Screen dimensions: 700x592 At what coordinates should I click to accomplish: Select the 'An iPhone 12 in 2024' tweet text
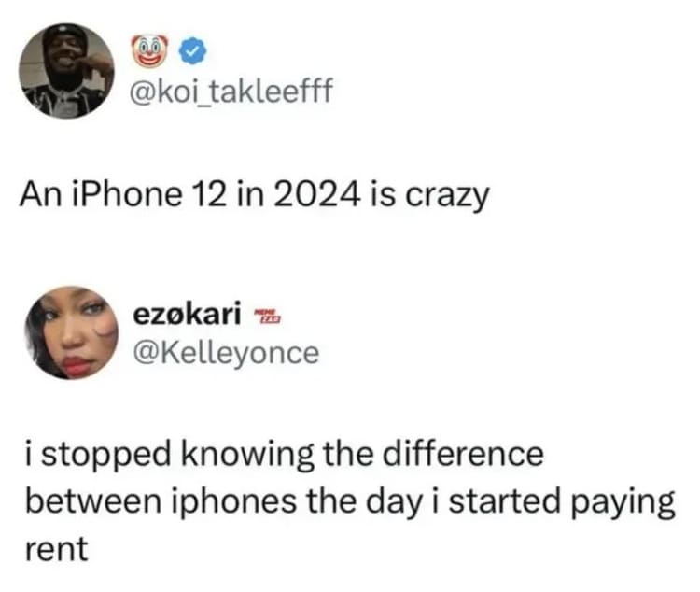coord(255,196)
